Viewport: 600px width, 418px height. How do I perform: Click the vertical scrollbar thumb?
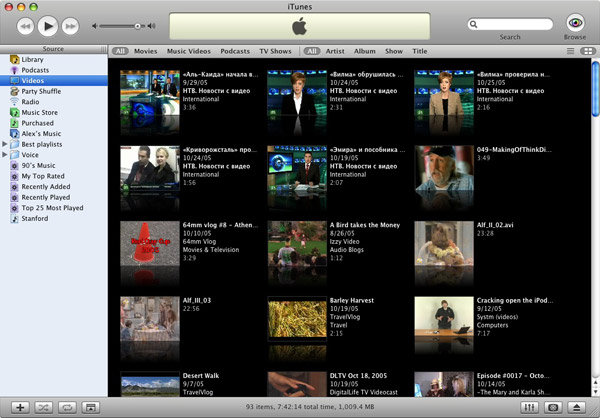[595, 88]
